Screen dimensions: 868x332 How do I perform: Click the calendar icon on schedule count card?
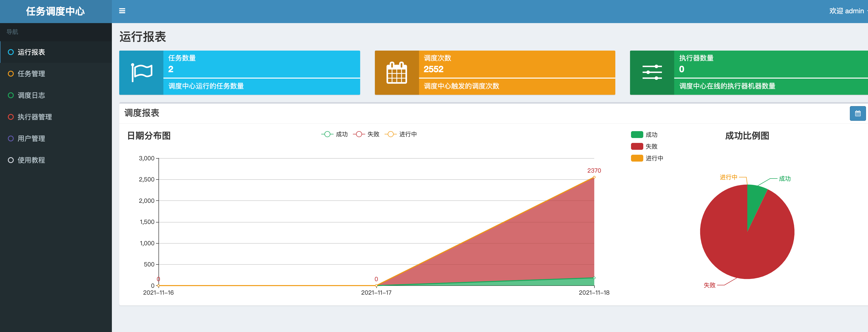(397, 72)
